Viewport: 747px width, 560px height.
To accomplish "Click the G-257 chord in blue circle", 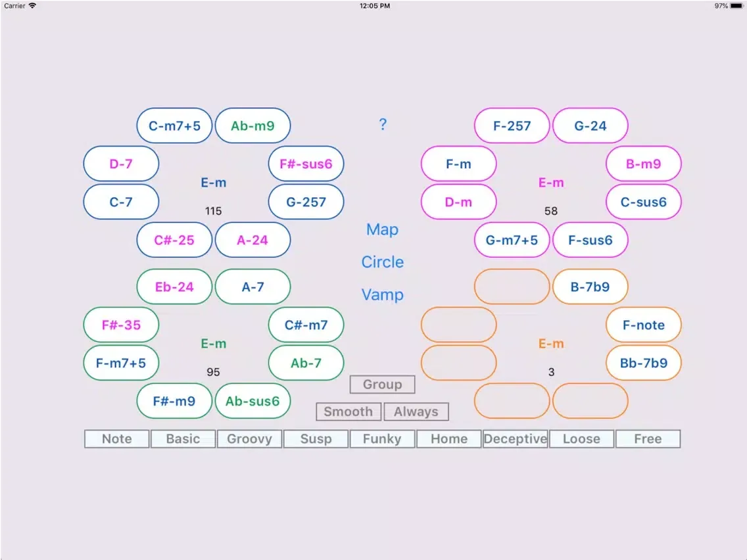I will point(306,202).
